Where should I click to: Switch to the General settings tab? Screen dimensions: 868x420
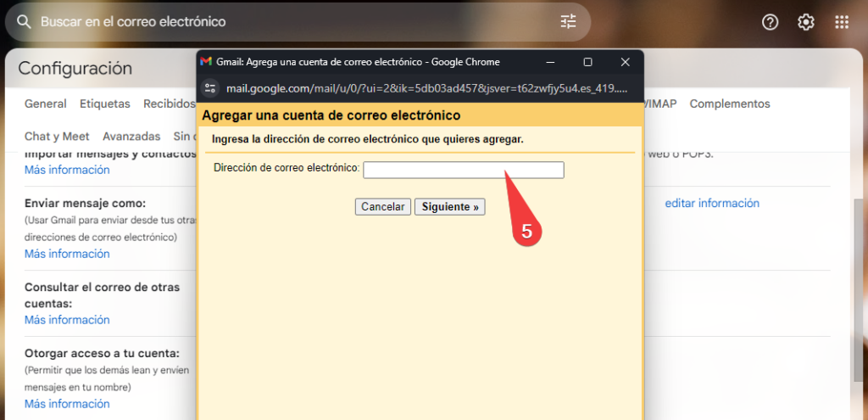(45, 104)
